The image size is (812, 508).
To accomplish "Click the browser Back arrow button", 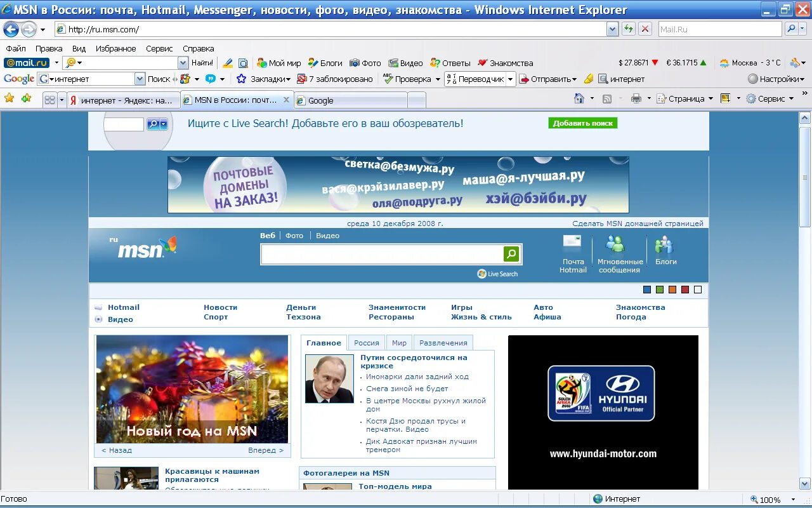I will point(11,29).
